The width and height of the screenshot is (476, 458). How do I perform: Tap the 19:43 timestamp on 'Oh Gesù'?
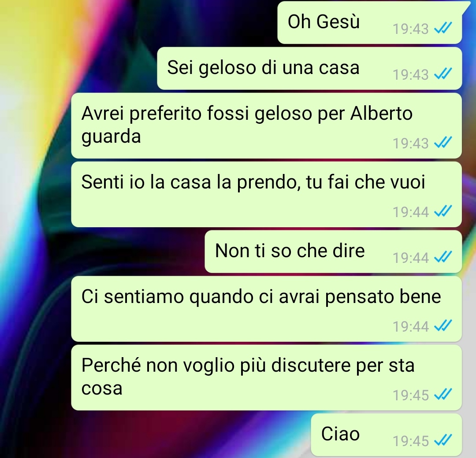(x=410, y=29)
